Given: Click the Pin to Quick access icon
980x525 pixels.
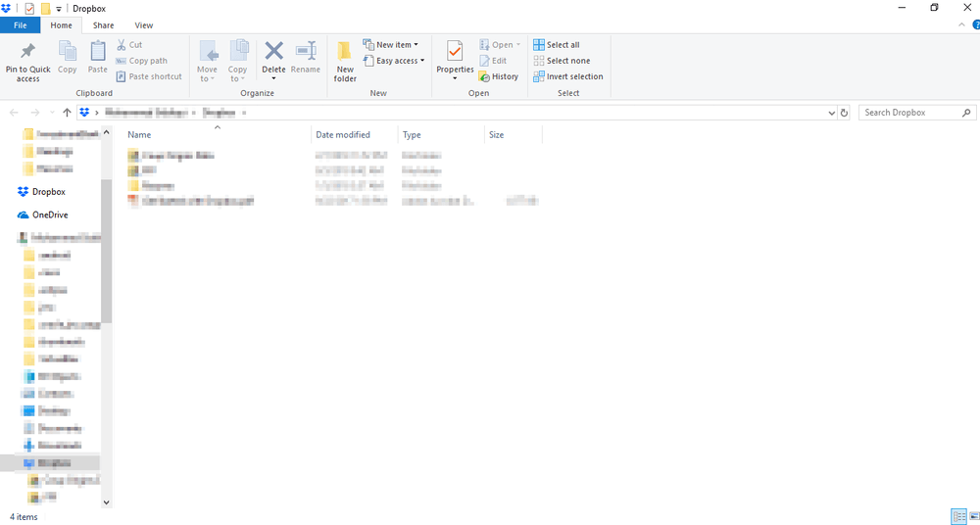Looking at the screenshot, I should pyautogui.click(x=28, y=51).
